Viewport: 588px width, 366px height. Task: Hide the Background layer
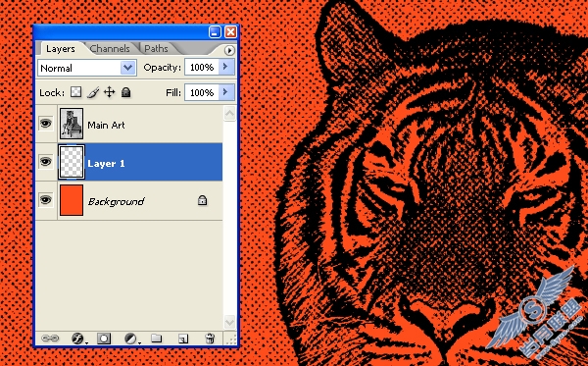(x=46, y=200)
